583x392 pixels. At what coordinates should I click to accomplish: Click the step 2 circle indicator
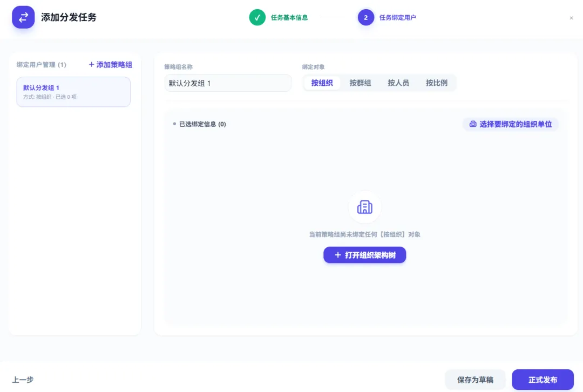point(365,17)
